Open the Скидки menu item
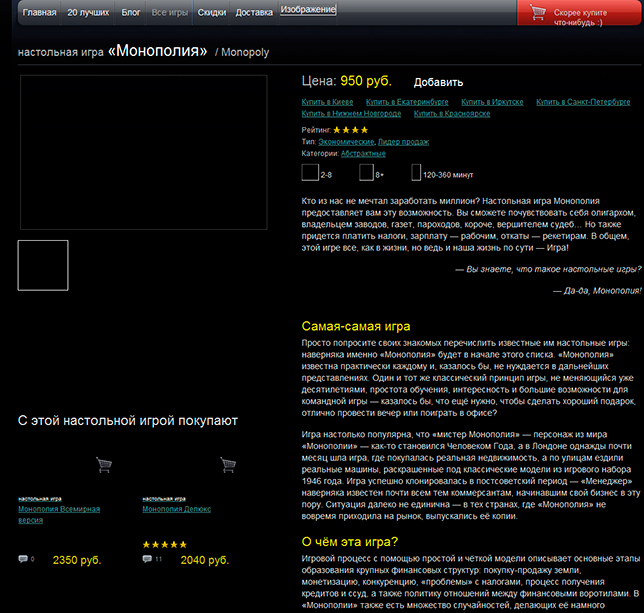Viewport: 644px width, 613px height. (x=212, y=12)
